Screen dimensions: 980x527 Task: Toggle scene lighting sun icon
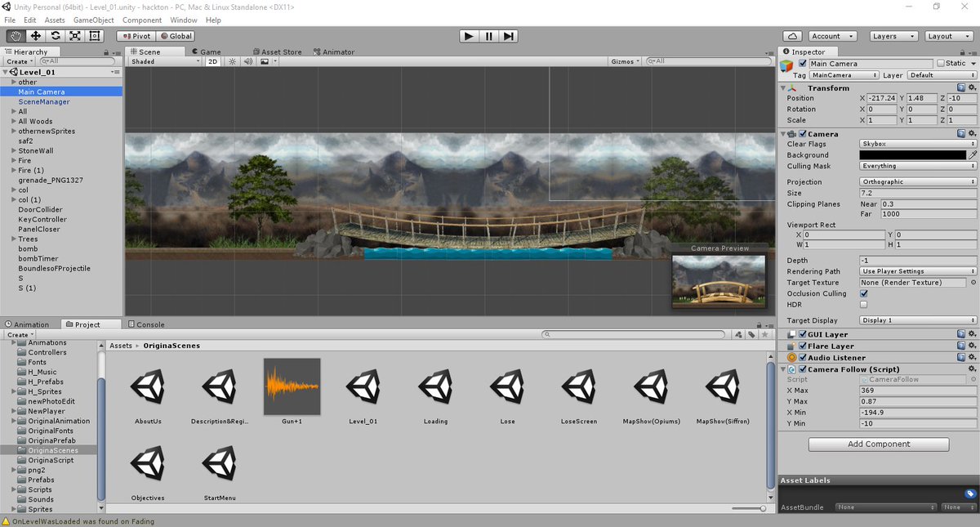coord(233,61)
